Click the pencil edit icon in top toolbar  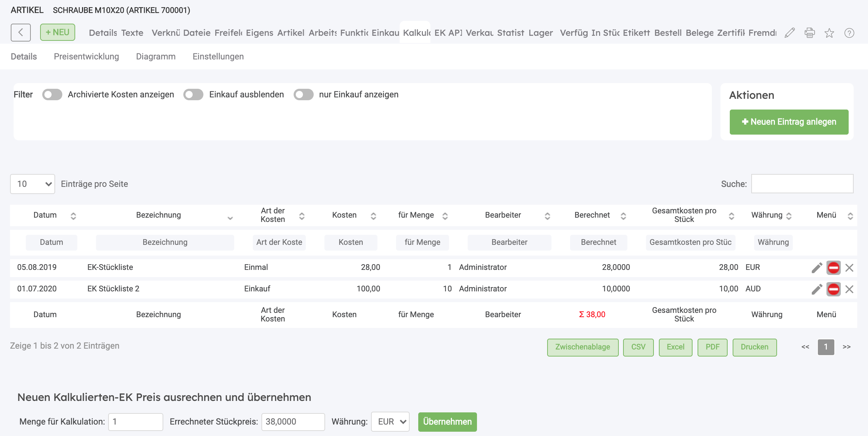(x=790, y=33)
